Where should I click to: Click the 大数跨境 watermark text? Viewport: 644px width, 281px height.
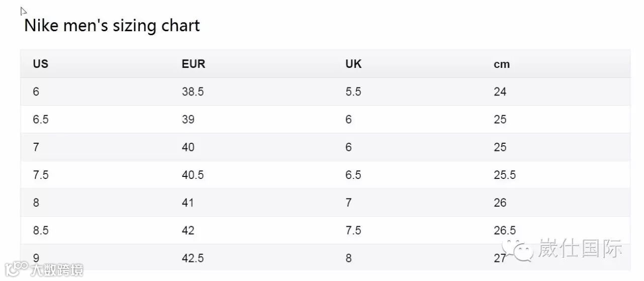(56, 270)
